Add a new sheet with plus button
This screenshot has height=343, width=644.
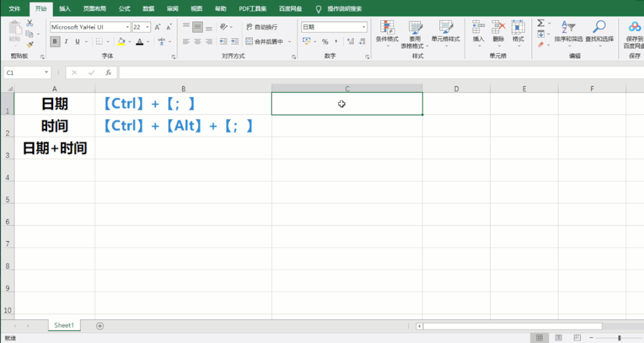point(100,326)
